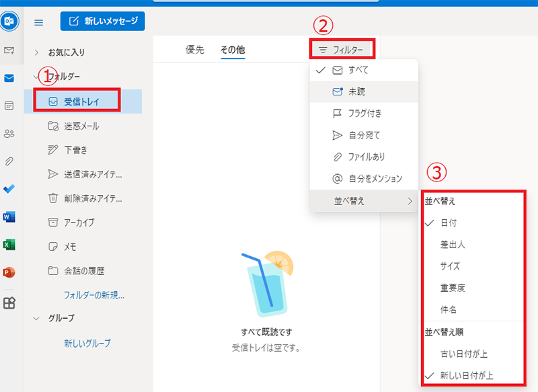The width and height of the screenshot is (538, 392).
Task: Open the 迷惑メール folder
Action: point(83,126)
